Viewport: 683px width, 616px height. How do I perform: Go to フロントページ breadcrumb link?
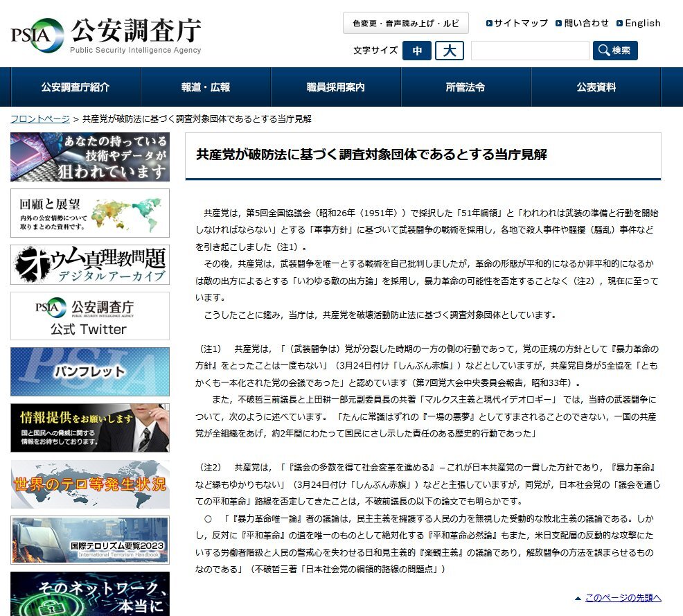tap(40, 119)
